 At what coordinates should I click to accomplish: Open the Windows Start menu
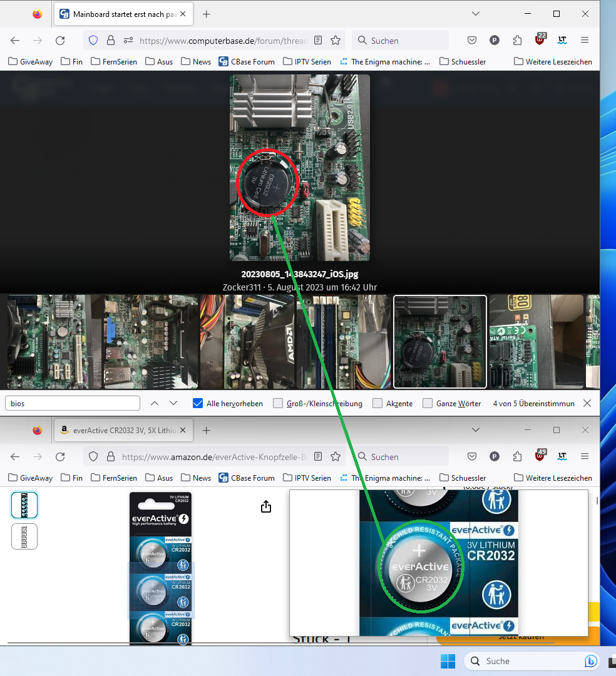click(448, 661)
